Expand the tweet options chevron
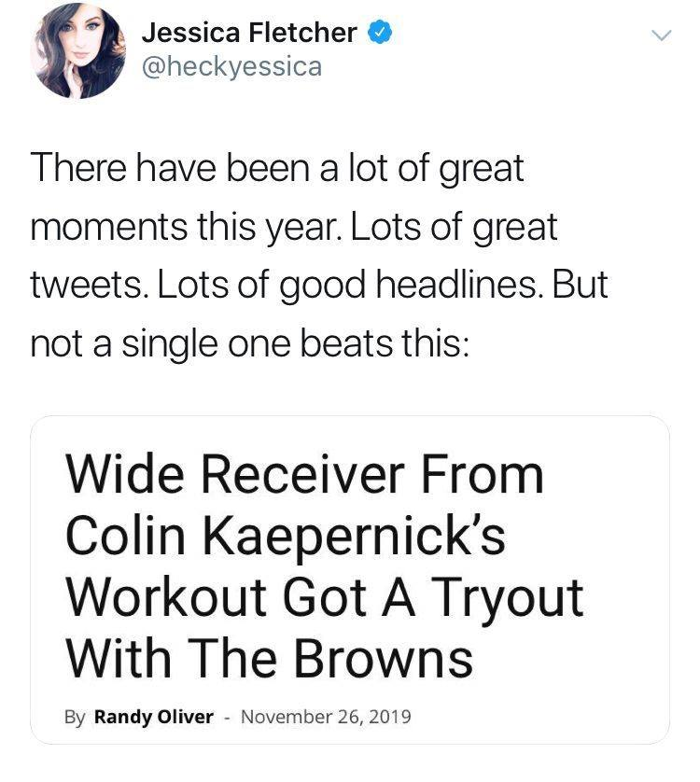The width and height of the screenshot is (700, 782). click(660, 35)
